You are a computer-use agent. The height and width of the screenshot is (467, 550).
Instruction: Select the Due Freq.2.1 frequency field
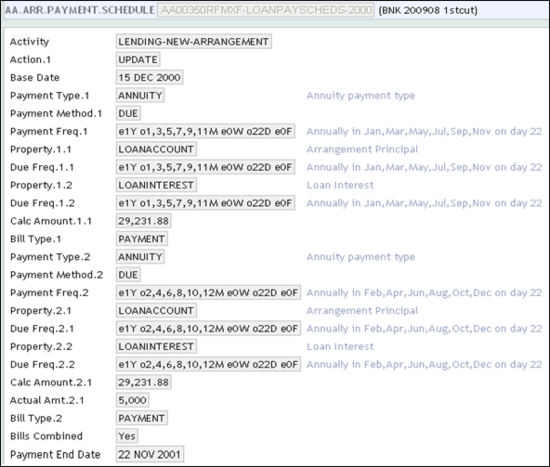[x=208, y=328]
